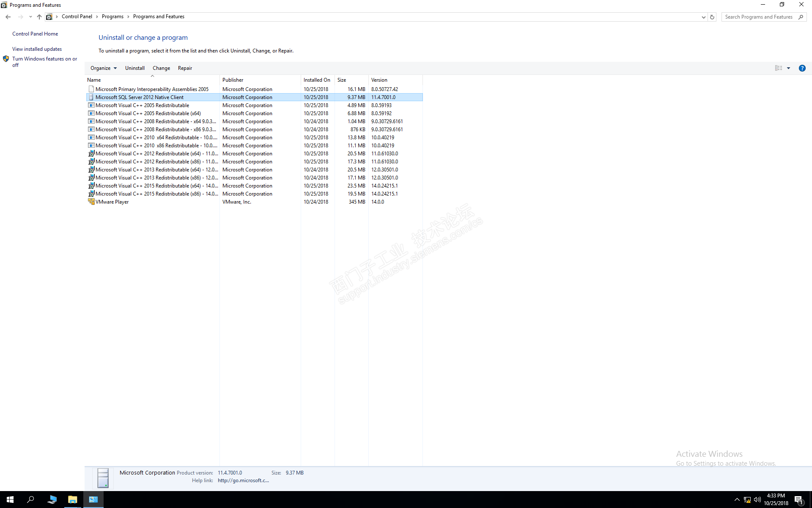The width and height of the screenshot is (812, 508).
Task: Click the Search Programs and Features box
Action: tap(759, 17)
